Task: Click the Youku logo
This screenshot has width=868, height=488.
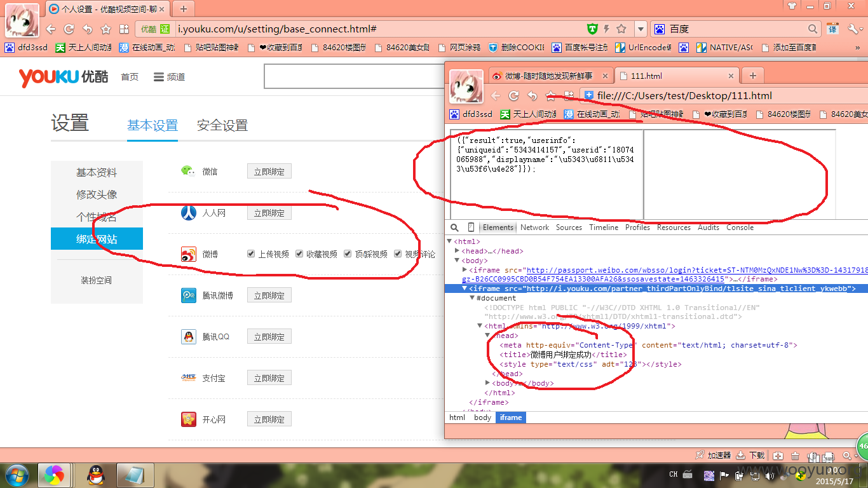Action: [x=63, y=77]
